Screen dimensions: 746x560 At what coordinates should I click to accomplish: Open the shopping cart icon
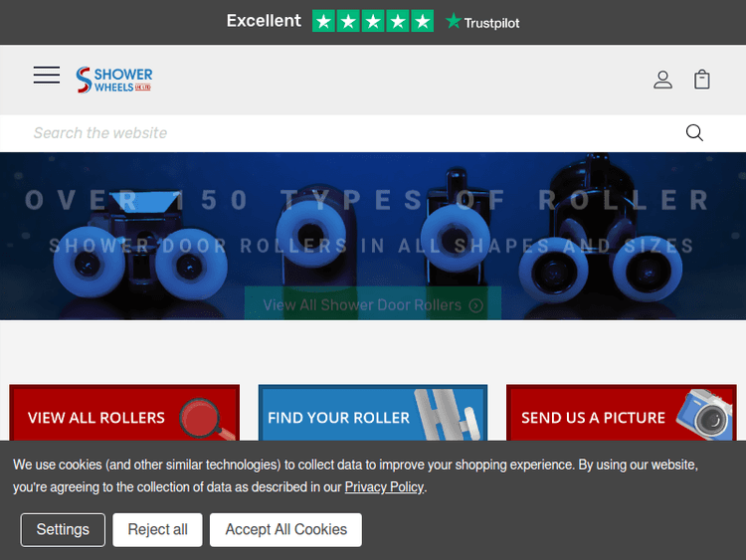coord(702,80)
